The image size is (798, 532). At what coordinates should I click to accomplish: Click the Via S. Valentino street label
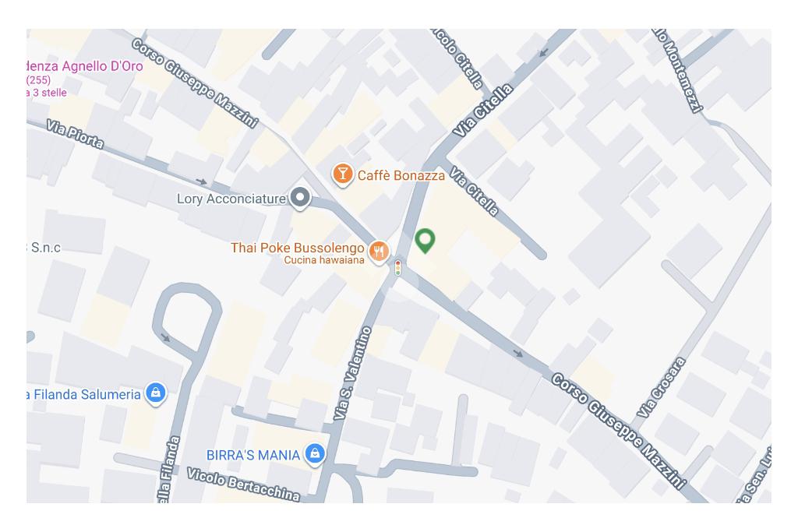point(353,373)
